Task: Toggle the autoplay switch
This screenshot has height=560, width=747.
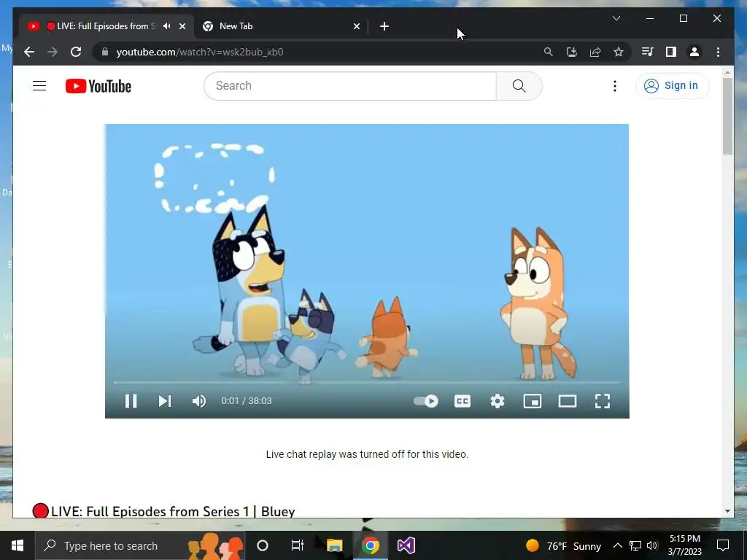Action: point(426,401)
